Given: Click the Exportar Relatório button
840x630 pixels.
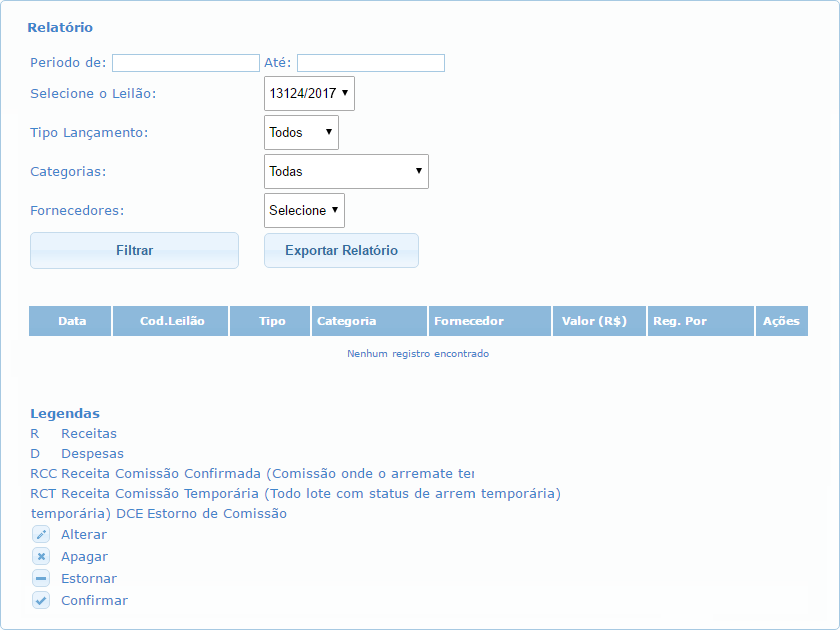Looking at the screenshot, I should [x=341, y=251].
